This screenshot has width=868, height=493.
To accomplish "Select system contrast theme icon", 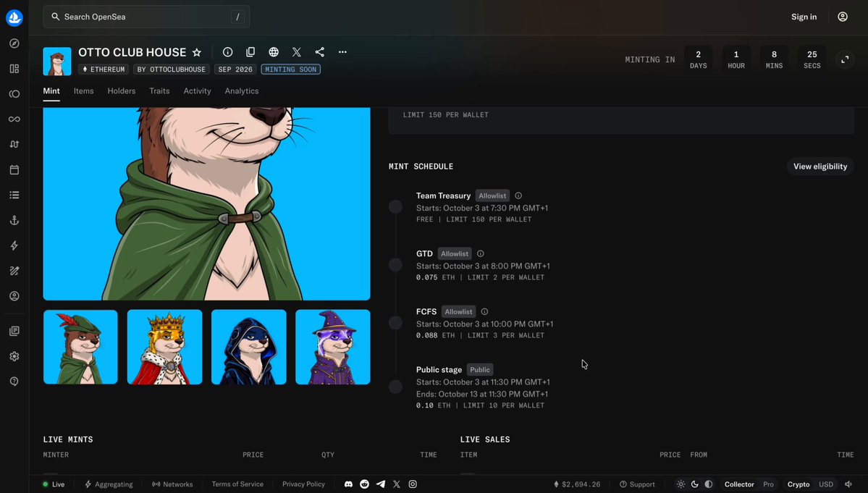I will click(x=709, y=484).
